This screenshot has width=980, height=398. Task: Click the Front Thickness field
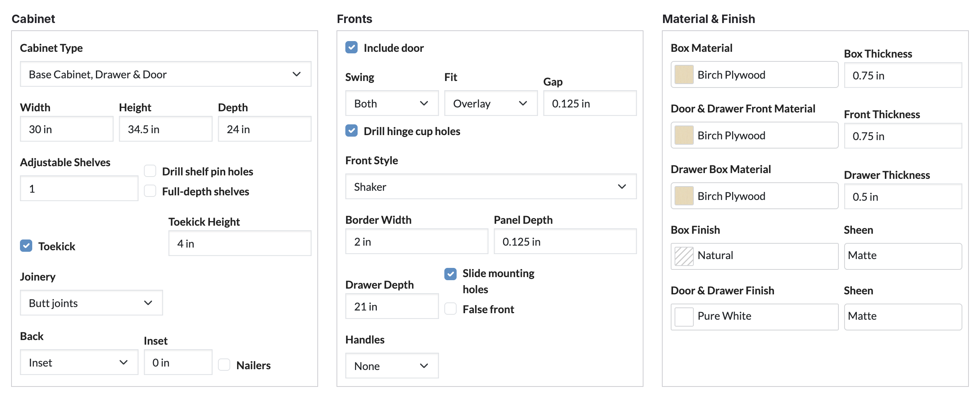point(903,136)
